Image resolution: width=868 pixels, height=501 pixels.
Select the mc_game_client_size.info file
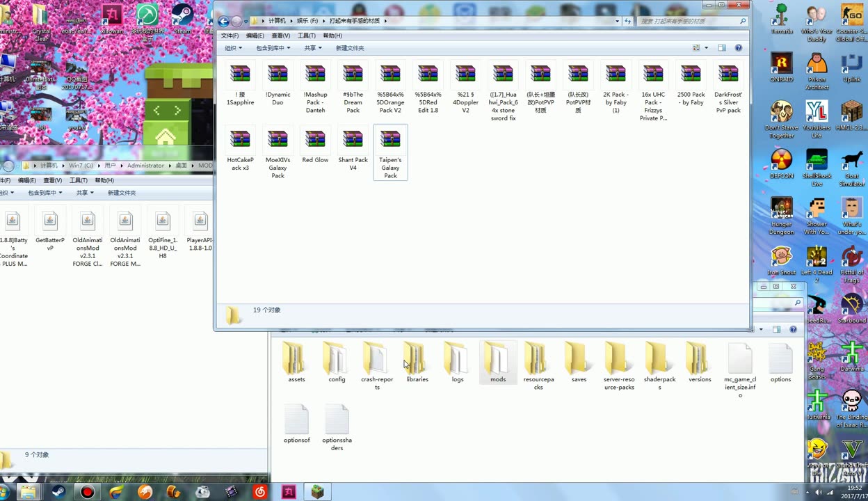coord(740,371)
